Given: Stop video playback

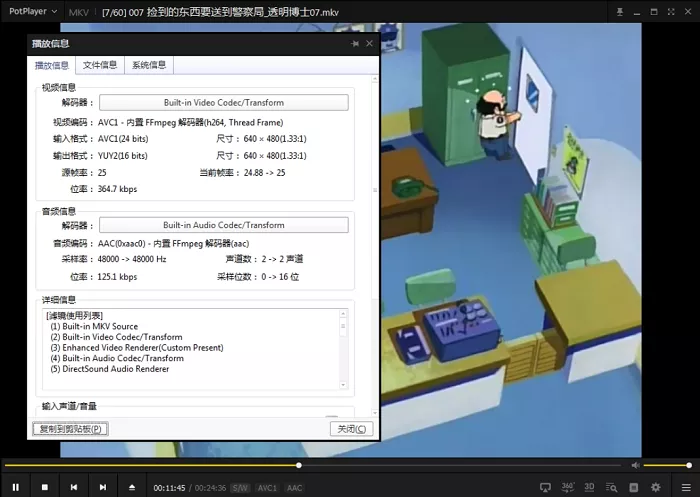Looking at the screenshot, I should [x=44, y=487].
